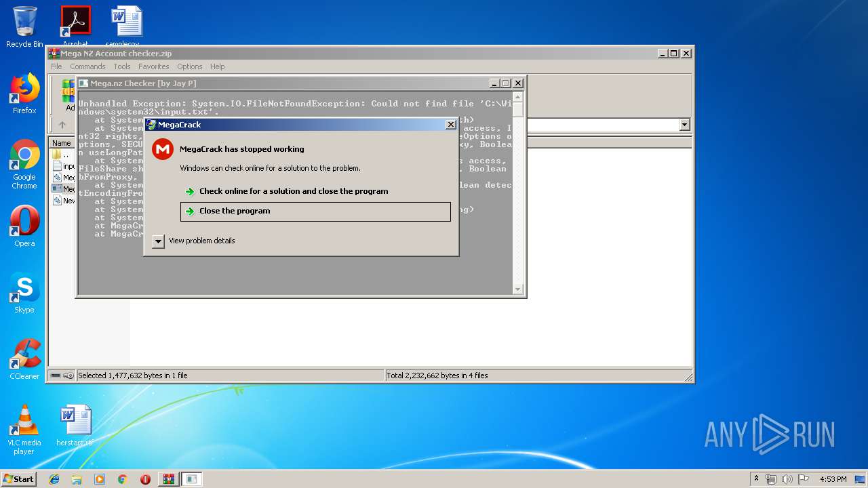This screenshot has height=488, width=868.
Task: Maximize the Mega.nz Checker console window
Action: tap(506, 83)
